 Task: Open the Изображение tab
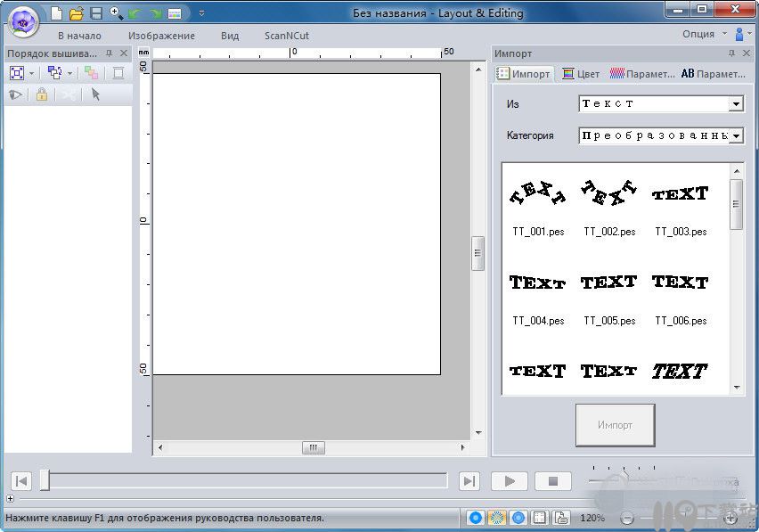pyautogui.click(x=161, y=36)
